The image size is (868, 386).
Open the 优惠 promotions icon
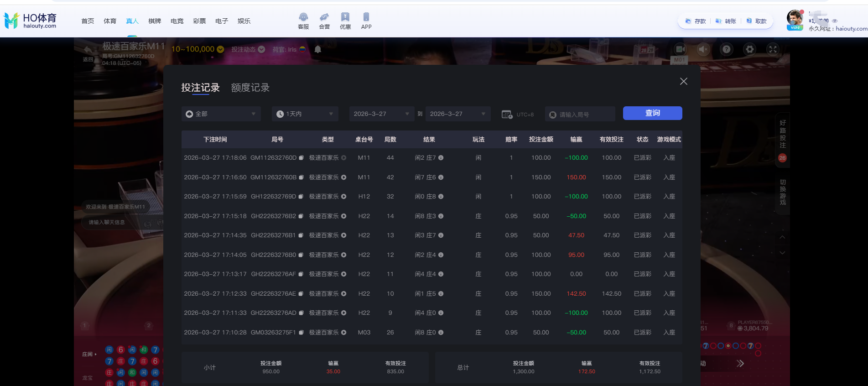tap(345, 21)
